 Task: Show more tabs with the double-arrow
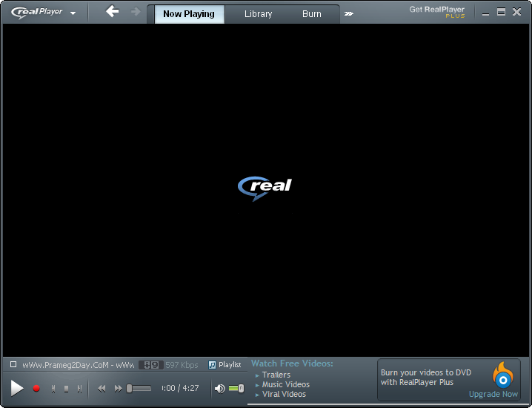click(x=349, y=14)
